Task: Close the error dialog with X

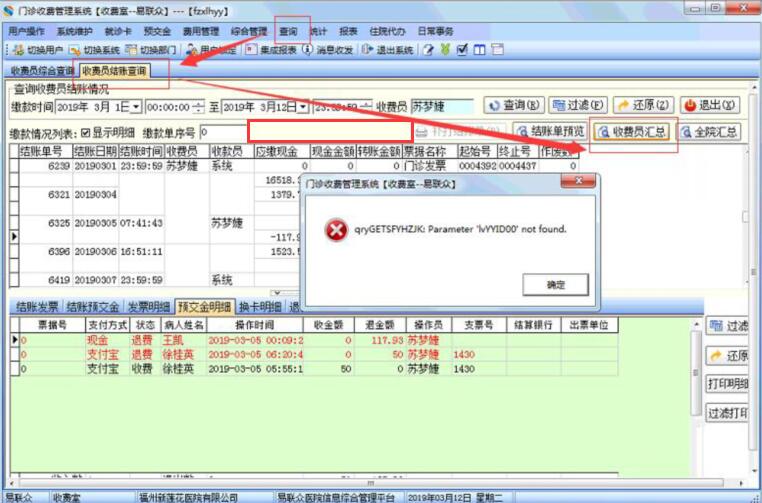Action: (x=578, y=181)
